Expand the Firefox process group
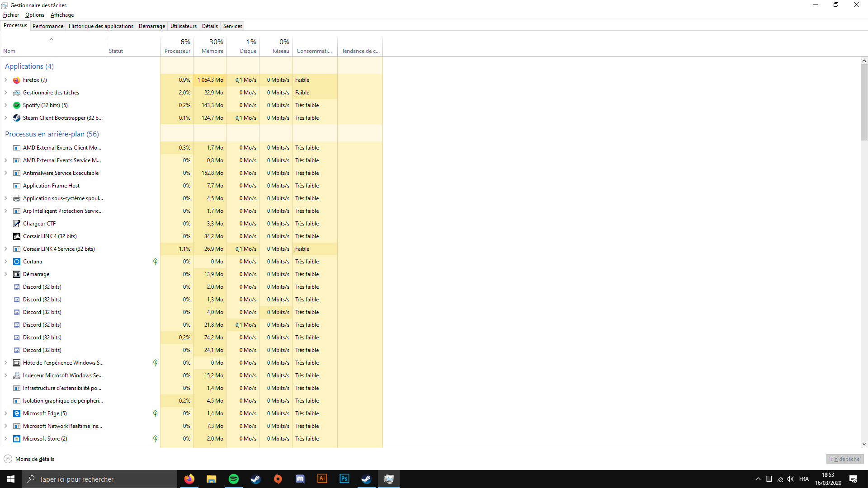 pyautogui.click(x=5, y=80)
